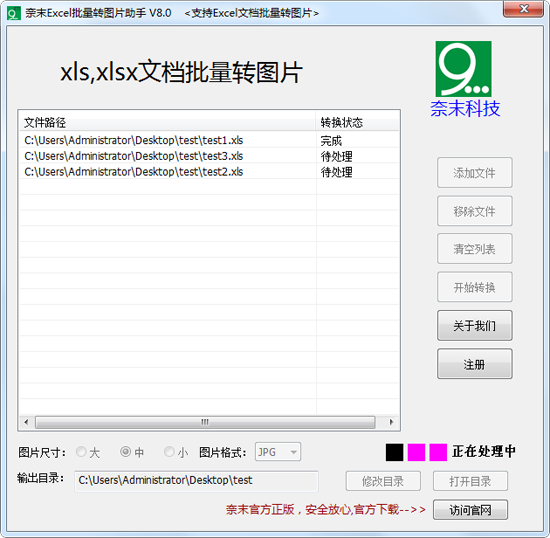Click the horizontal scrollbar thumb

click(205, 422)
